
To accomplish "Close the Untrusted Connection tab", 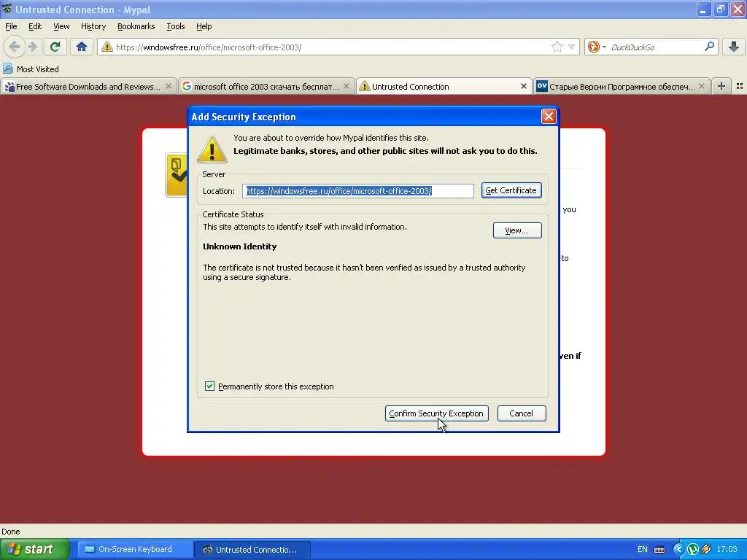I will pos(524,86).
